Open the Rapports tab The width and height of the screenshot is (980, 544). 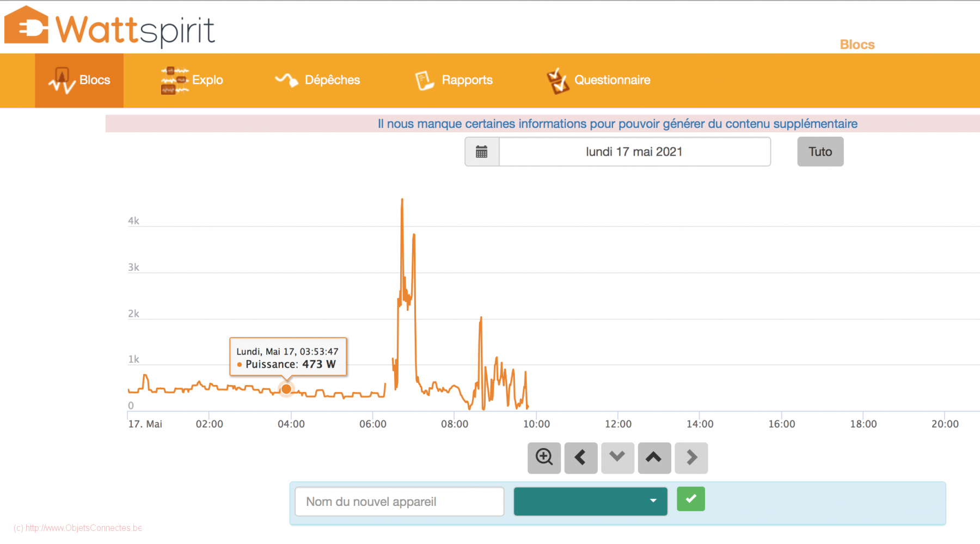(x=454, y=81)
